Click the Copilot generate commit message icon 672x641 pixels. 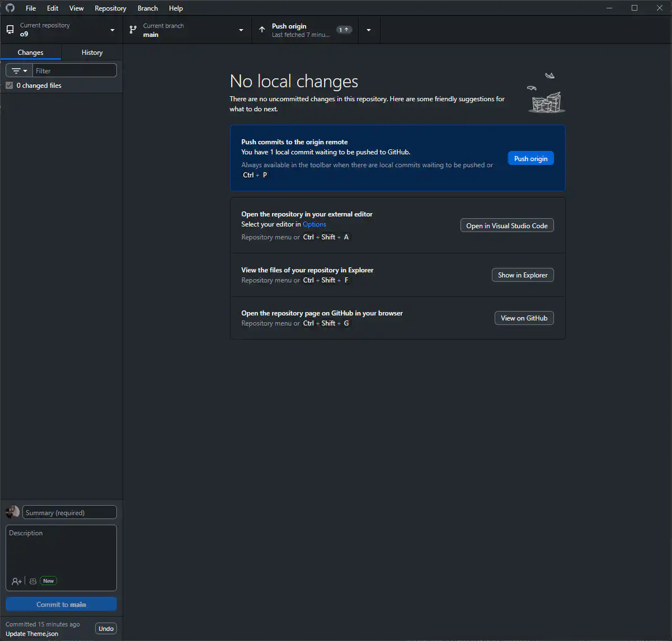(x=33, y=581)
